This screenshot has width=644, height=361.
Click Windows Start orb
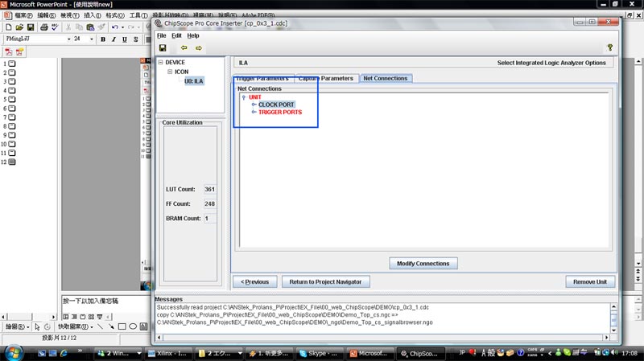pyautogui.click(x=13, y=353)
